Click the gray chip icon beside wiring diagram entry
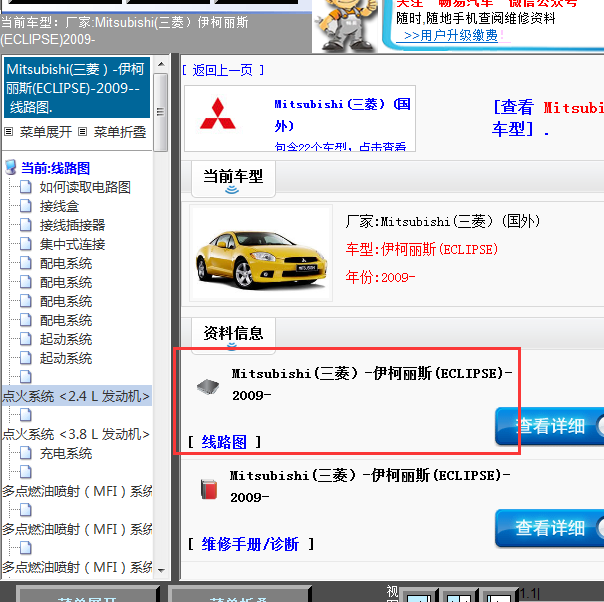 (208, 386)
